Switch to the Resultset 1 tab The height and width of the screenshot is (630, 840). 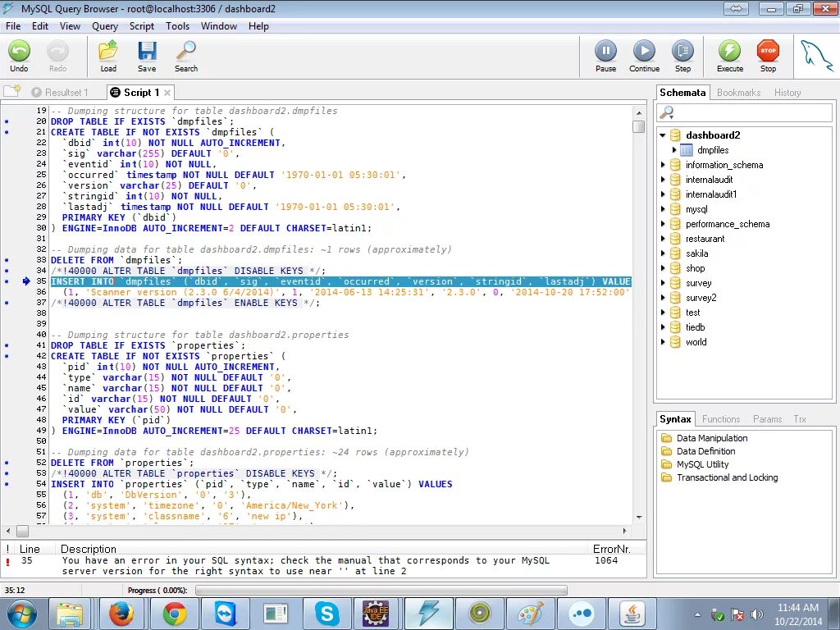point(59,92)
